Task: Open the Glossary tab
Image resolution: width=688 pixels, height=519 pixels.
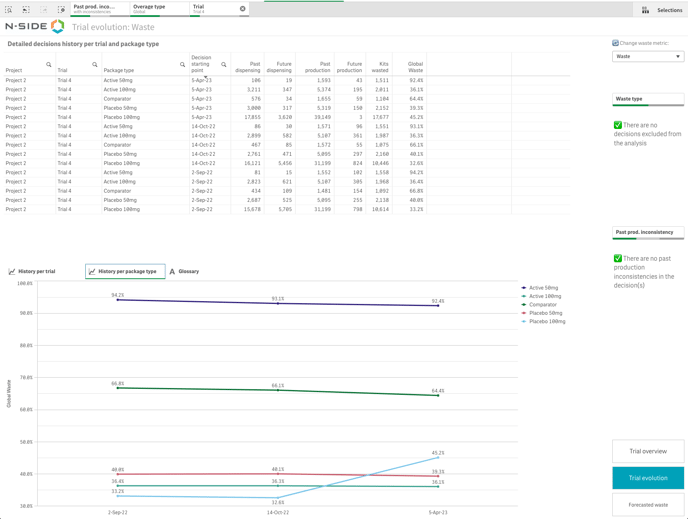Action: (184, 271)
